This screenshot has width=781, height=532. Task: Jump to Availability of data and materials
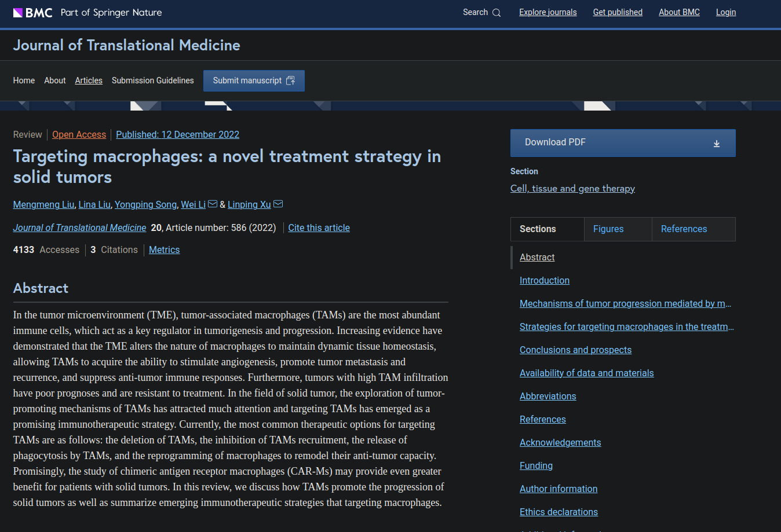[586, 373]
